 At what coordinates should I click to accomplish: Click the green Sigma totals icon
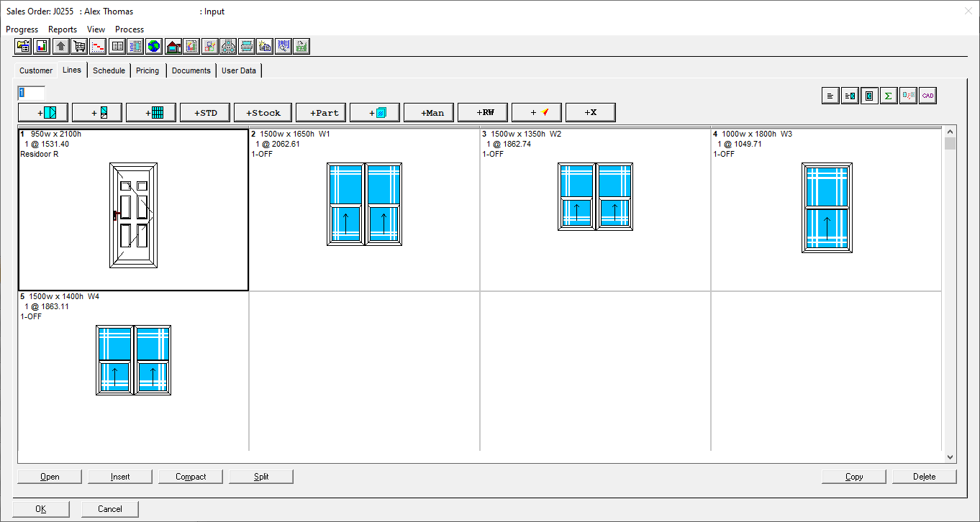tap(889, 96)
